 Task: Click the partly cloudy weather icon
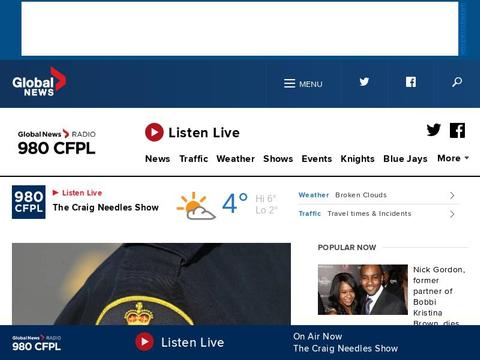tap(196, 205)
